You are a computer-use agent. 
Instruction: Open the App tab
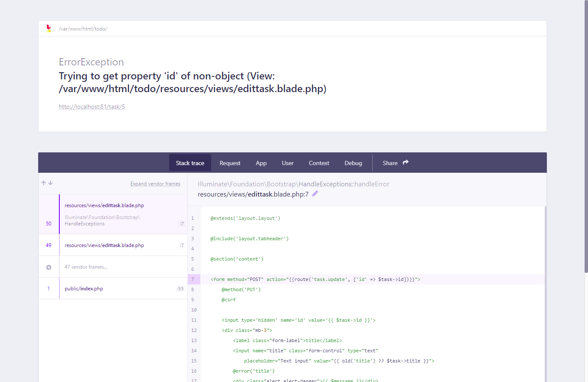click(x=261, y=163)
